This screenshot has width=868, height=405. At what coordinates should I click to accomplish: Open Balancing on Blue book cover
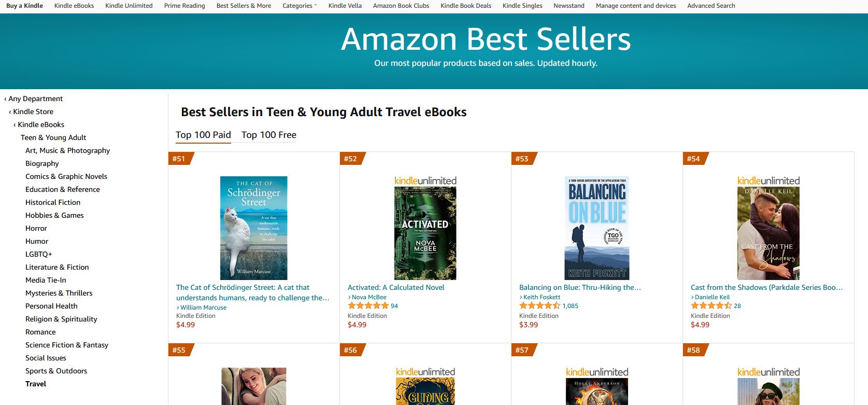pyautogui.click(x=596, y=228)
